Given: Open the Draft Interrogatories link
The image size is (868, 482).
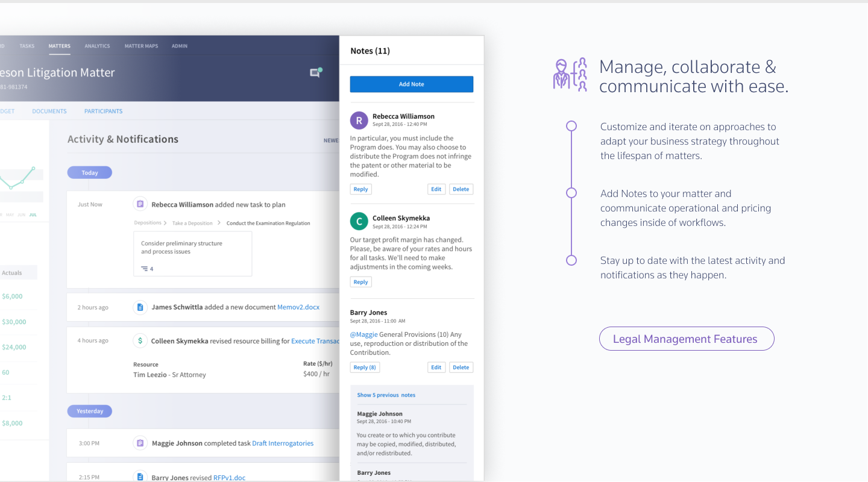Looking at the screenshot, I should (283, 443).
